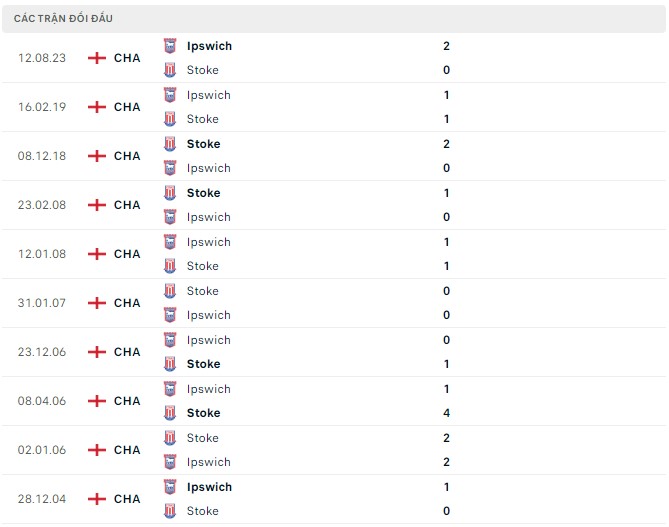Click Ipswich crest in 12.08.23 match
This screenshot has width=669, height=527.
(x=170, y=46)
